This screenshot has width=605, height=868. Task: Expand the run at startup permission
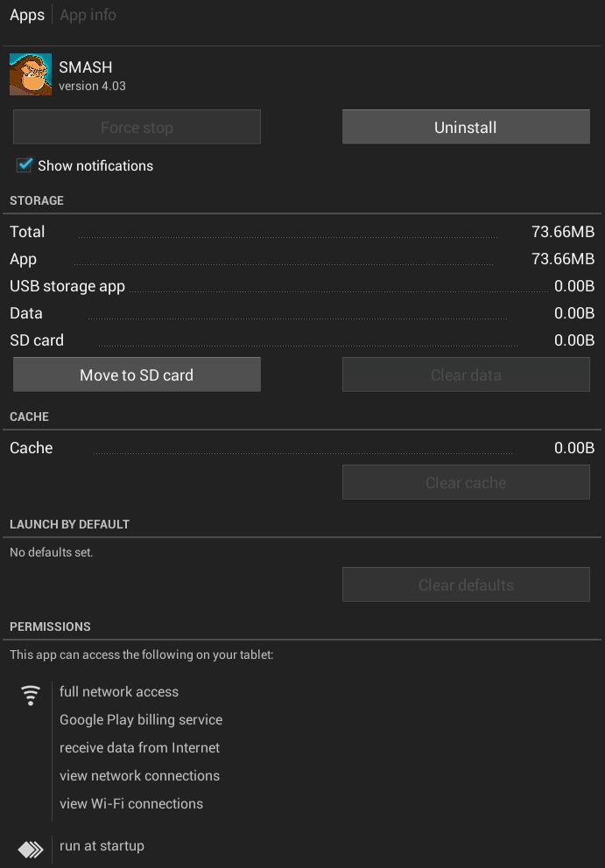pyautogui.click(x=102, y=845)
